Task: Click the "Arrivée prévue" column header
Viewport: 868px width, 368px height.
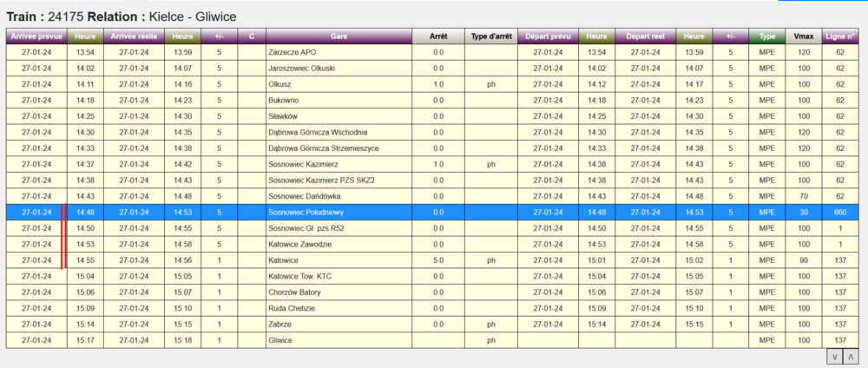Action: [36, 36]
